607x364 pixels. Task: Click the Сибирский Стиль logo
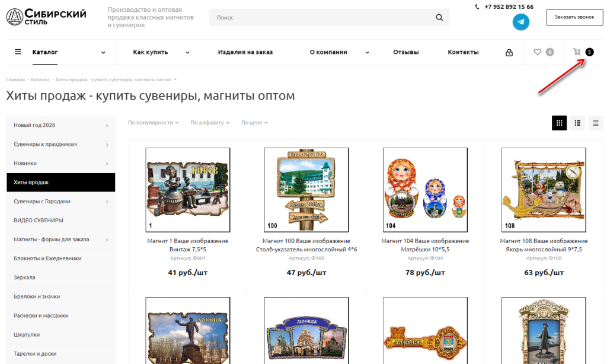point(46,17)
